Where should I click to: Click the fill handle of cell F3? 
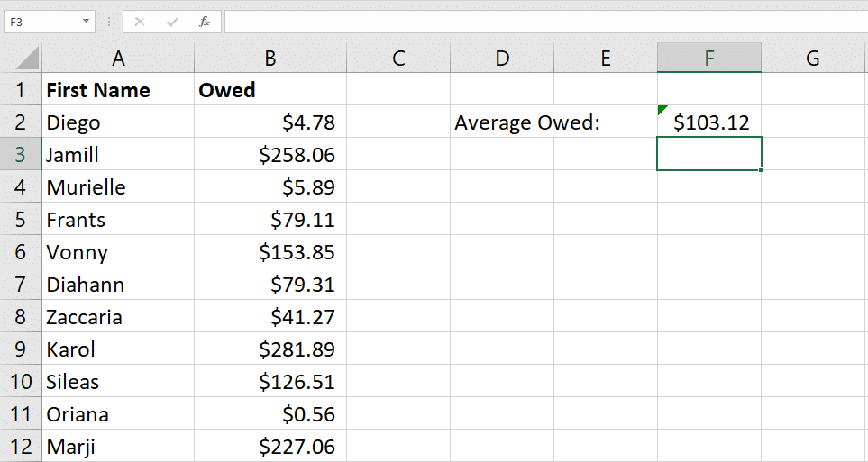point(761,169)
